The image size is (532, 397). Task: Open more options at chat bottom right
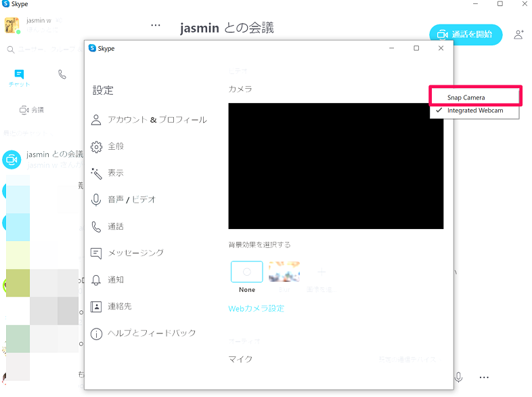click(484, 377)
